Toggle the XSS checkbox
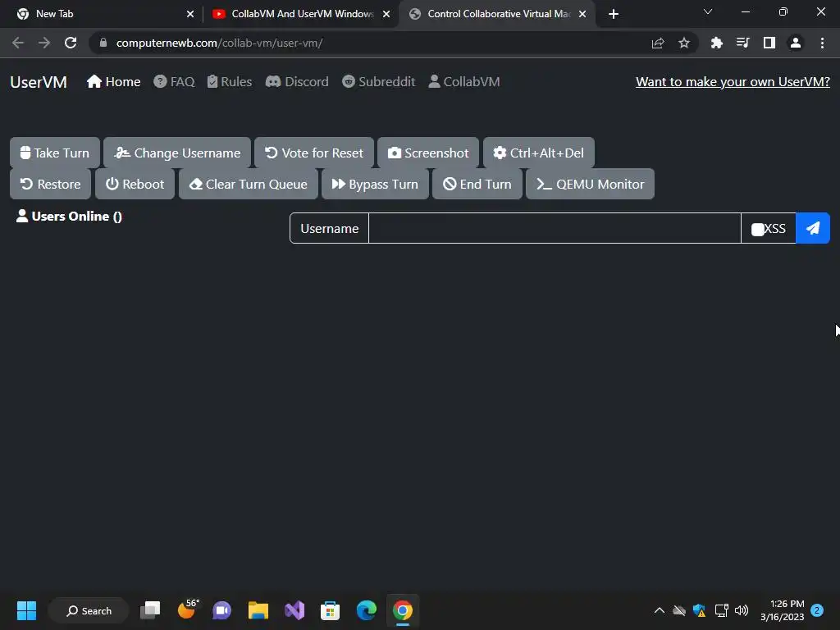This screenshot has width=840, height=630. (757, 230)
